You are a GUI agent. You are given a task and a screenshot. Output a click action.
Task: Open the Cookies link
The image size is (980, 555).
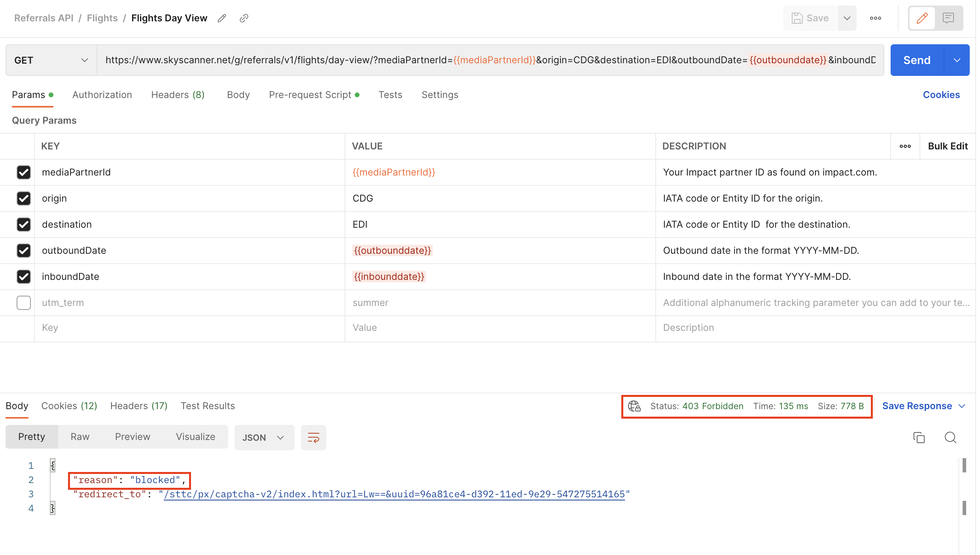tap(941, 95)
